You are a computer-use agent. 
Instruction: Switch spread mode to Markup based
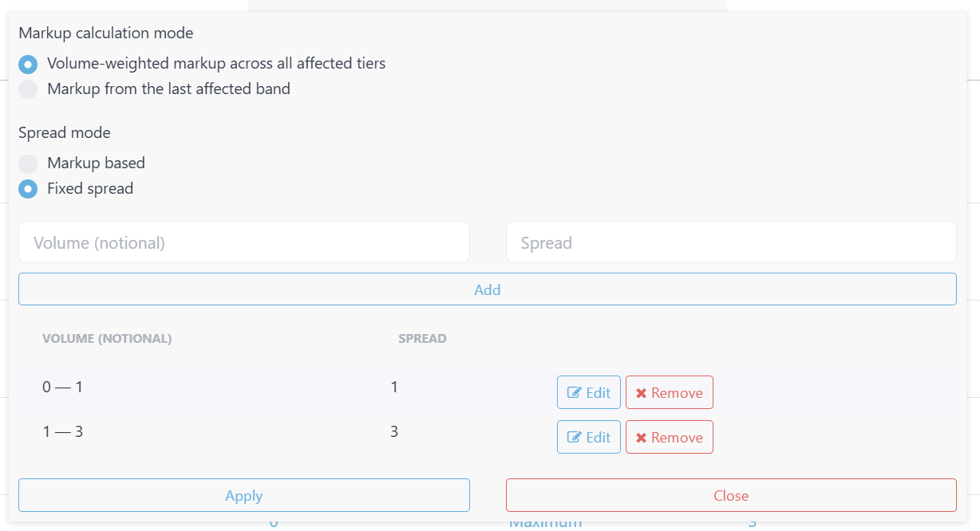[28, 163]
